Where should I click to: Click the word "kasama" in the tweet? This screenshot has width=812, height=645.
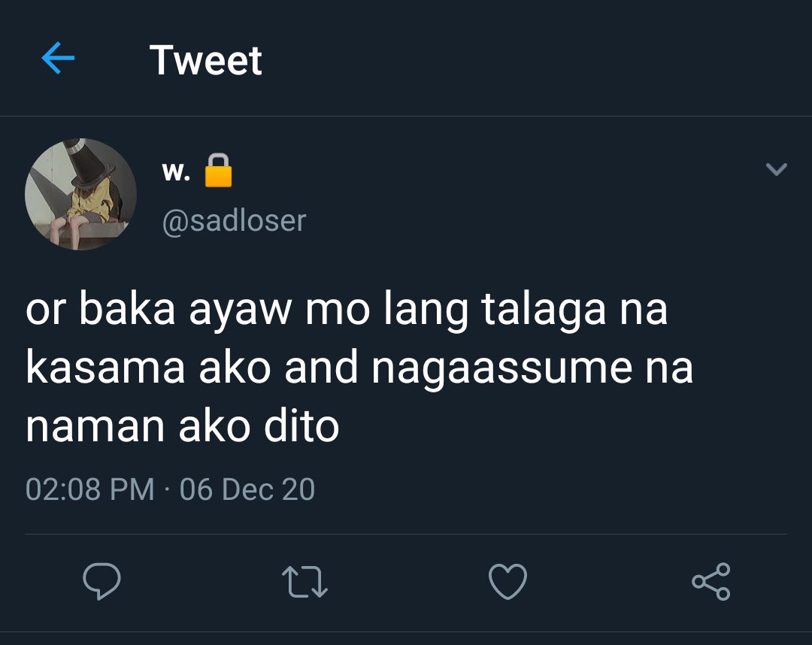[x=105, y=367]
